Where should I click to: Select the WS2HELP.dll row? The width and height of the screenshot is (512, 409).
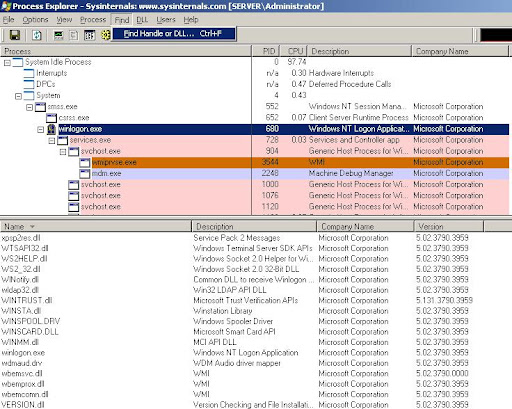(242, 259)
